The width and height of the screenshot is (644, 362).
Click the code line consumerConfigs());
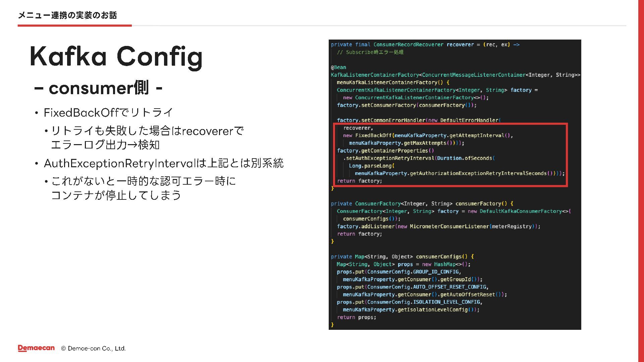click(372, 219)
